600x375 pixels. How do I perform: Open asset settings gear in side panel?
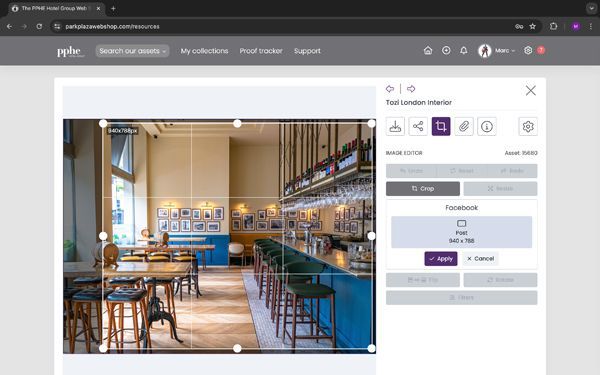coord(528,126)
